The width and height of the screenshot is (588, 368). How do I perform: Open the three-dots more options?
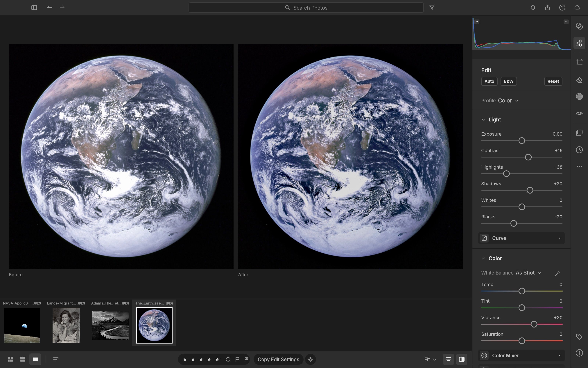[579, 167]
